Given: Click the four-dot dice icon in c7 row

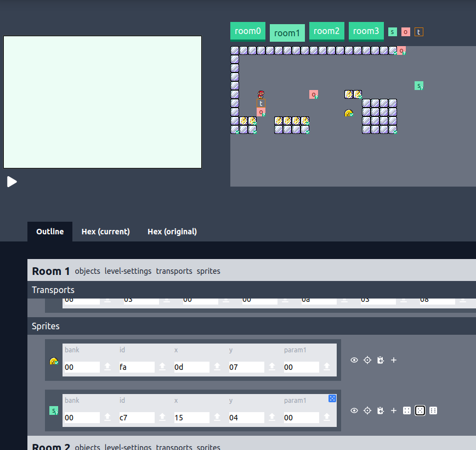Looking at the screenshot, I should point(407,410).
